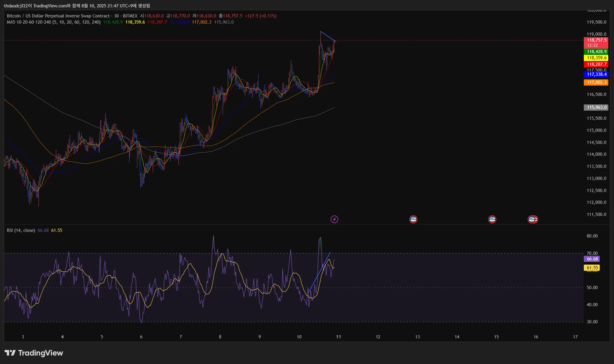614x364 pixels.
Task: Open the US flag event nearest date 15
Action: tap(492, 219)
